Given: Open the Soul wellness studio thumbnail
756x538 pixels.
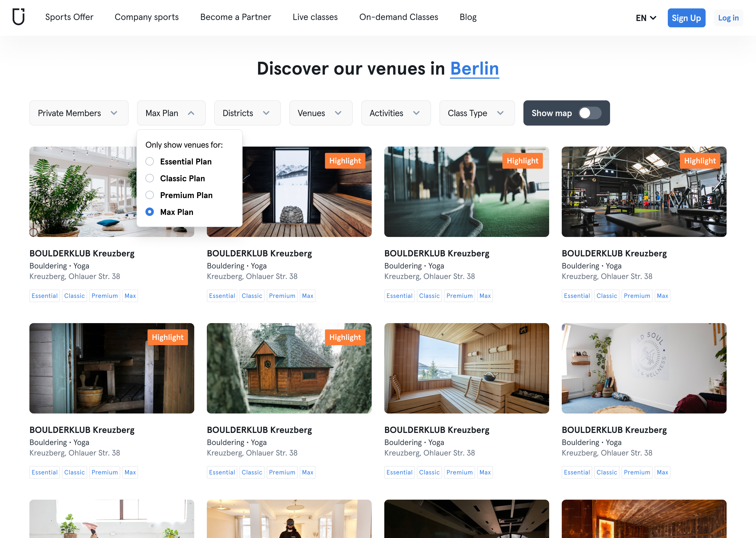Looking at the screenshot, I should pos(644,368).
